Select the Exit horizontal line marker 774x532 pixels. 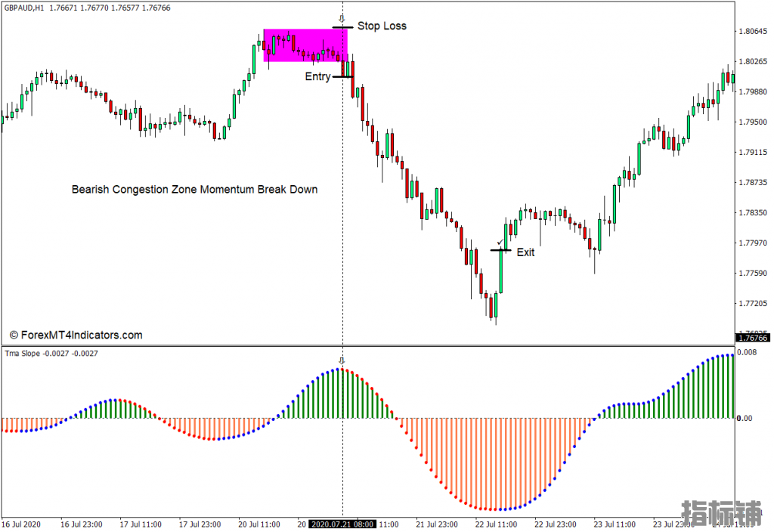tap(500, 250)
